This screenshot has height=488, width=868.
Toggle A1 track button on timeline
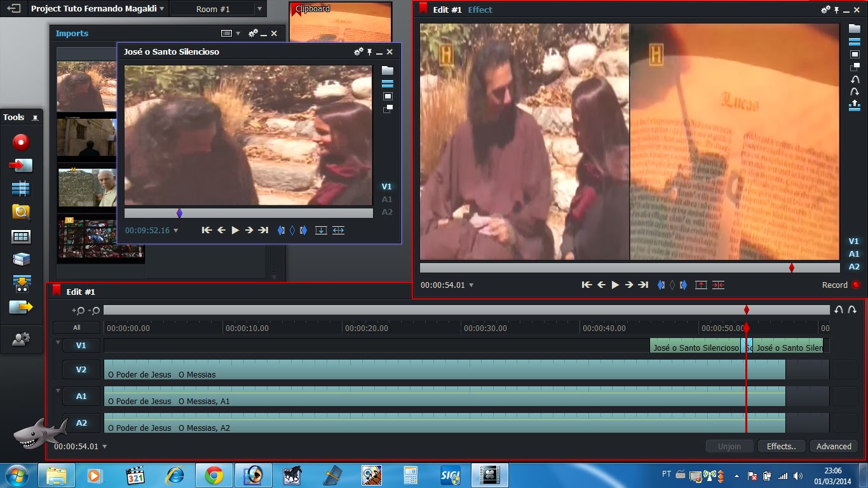[81, 396]
